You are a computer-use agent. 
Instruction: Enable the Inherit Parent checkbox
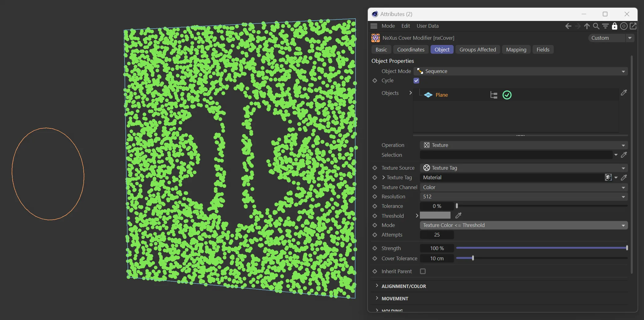(x=423, y=271)
